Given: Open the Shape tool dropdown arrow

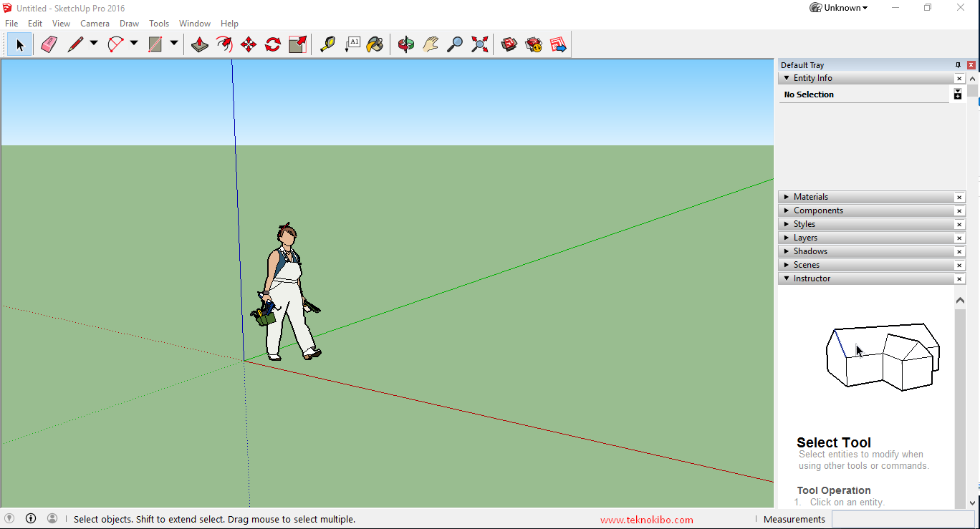Looking at the screenshot, I should (174, 44).
